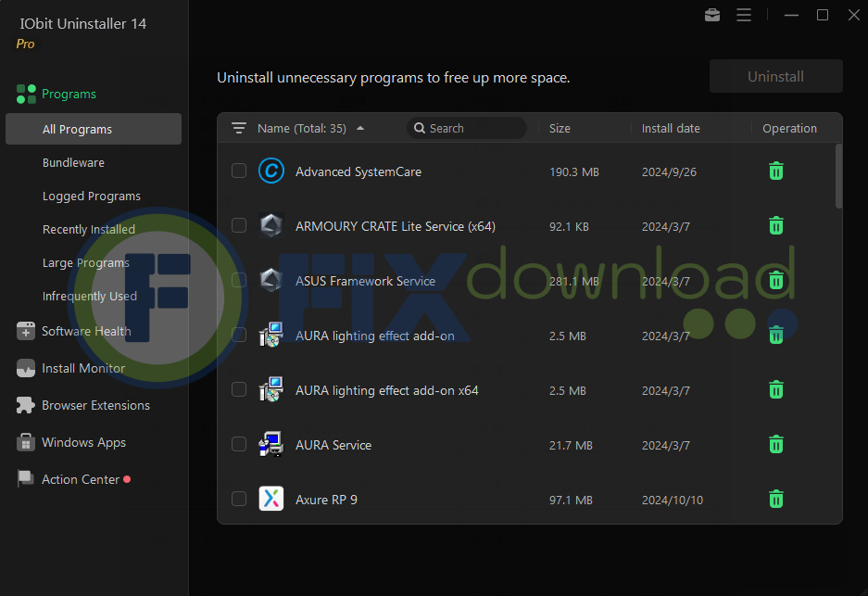This screenshot has height=596, width=868.
Task: Tick the checkbox for Advanced SystemCare
Action: coord(239,171)
